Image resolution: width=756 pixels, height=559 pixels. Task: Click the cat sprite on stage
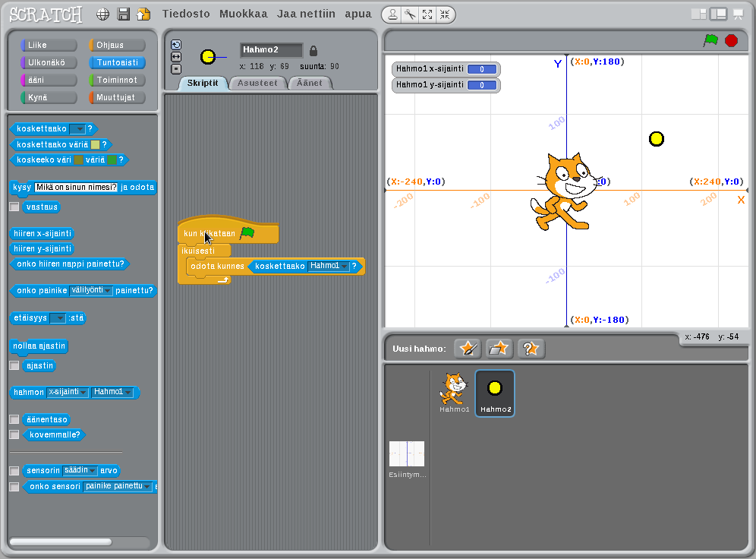565,191
